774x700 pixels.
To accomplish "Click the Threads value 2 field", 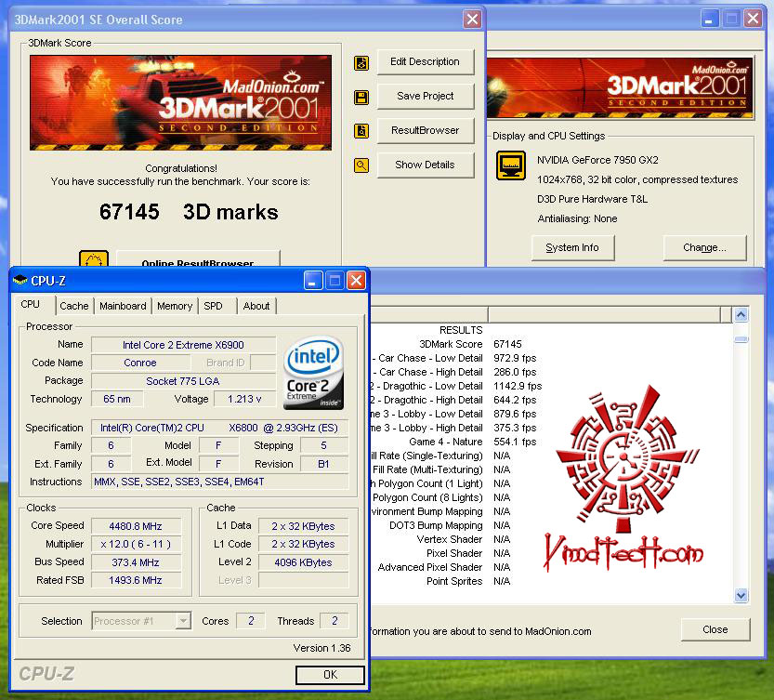I will coord(335,620).
